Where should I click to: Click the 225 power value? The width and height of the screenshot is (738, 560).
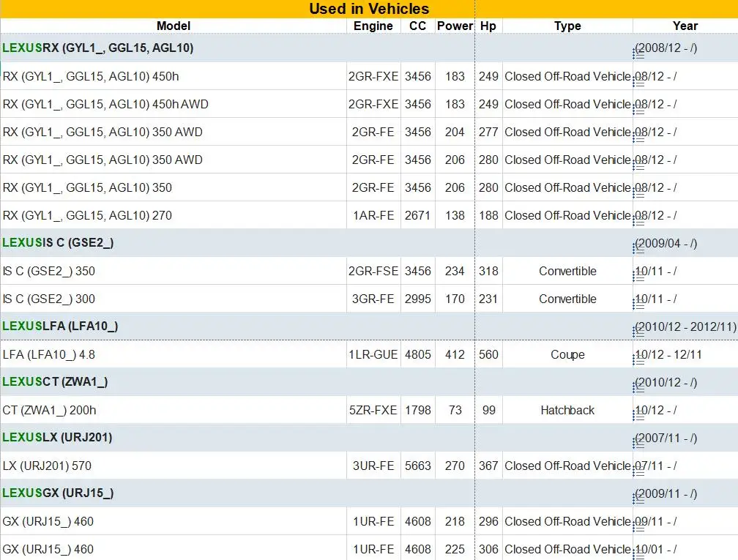455,549
